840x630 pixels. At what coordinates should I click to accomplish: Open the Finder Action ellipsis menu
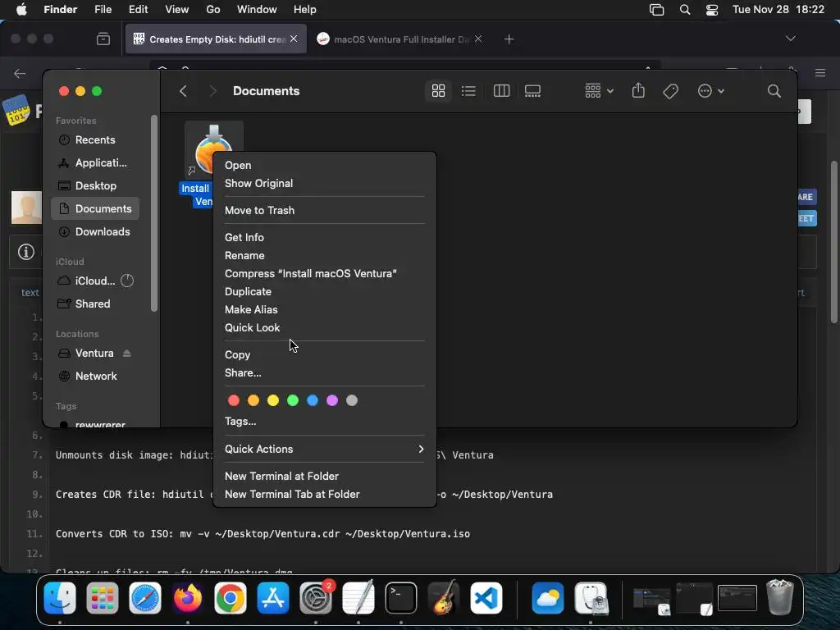(x=711, y=91)
